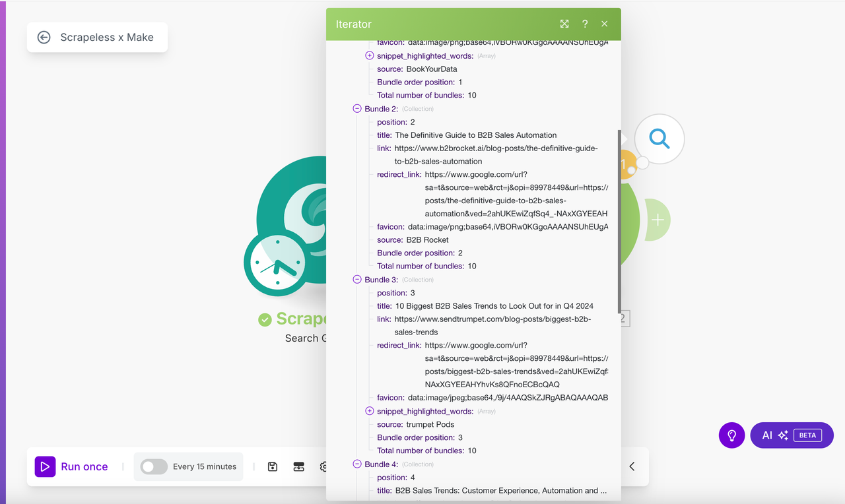Expand snippet_highlighted_words in Bundle 3

pyautogui.click(x=370, y=412)
